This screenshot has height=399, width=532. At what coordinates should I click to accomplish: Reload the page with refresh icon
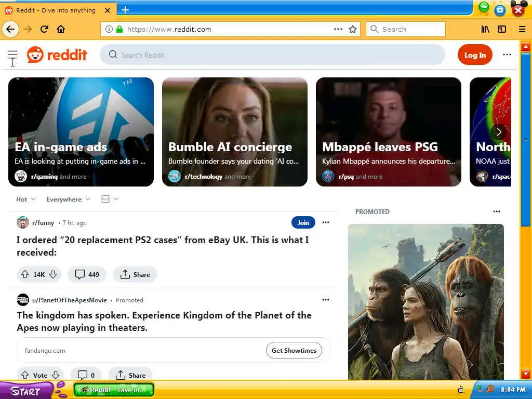44,29
